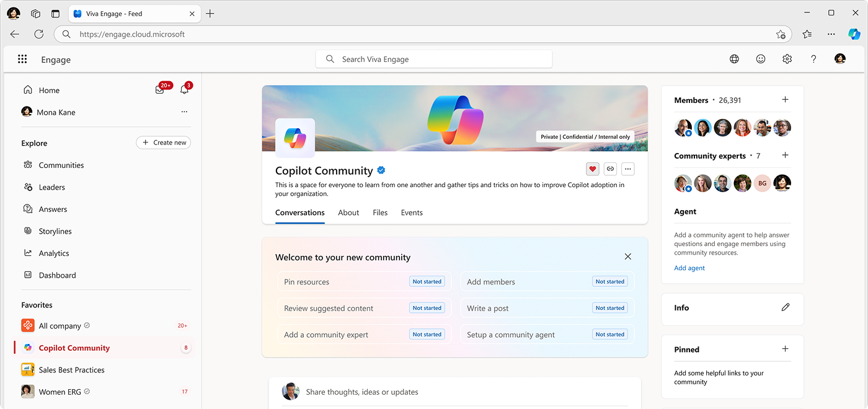Add this page to favorites star
The height and width of the screenshot is (409, 868).
(781, 34)
